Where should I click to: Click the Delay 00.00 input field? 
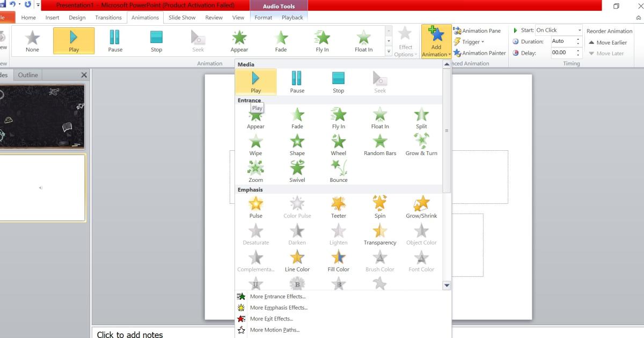coord(562,53)
